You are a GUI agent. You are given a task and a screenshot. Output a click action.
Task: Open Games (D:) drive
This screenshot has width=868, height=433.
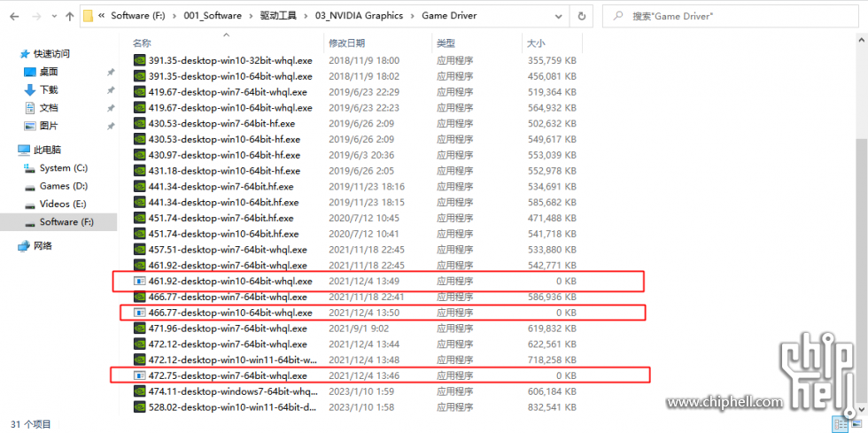point(64,186)
